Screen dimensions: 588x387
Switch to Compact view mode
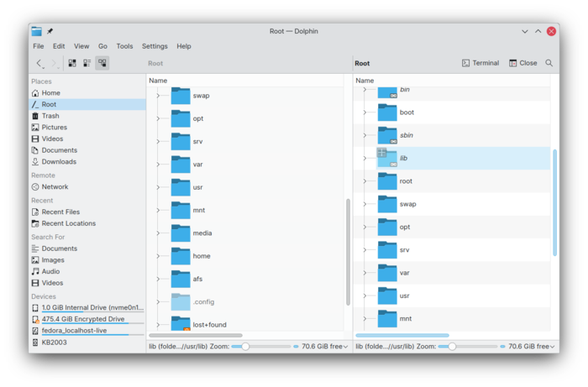coord(87,63)
